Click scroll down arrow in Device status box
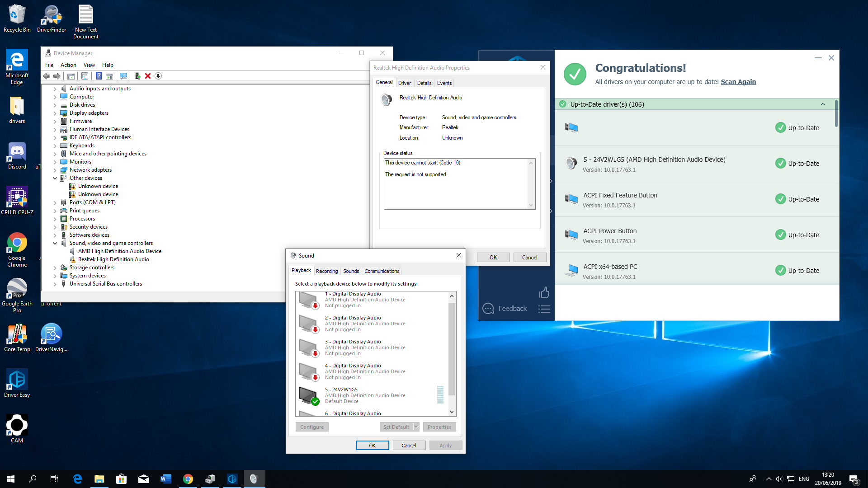 point(531,205)
